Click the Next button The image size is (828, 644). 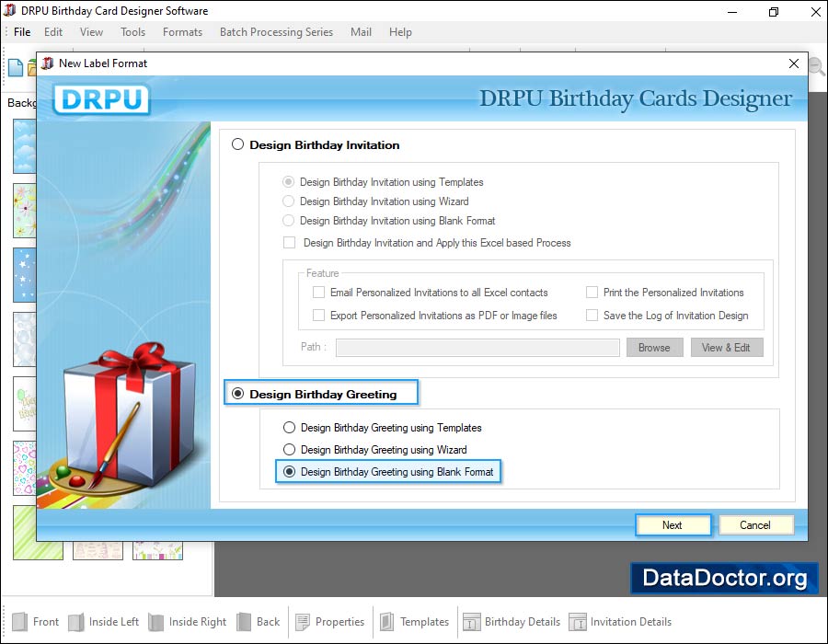pos(673,525)
